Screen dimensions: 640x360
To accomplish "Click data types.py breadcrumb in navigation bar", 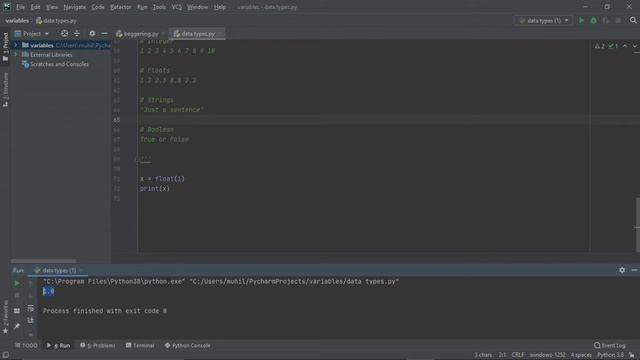I will pos(56,20).
